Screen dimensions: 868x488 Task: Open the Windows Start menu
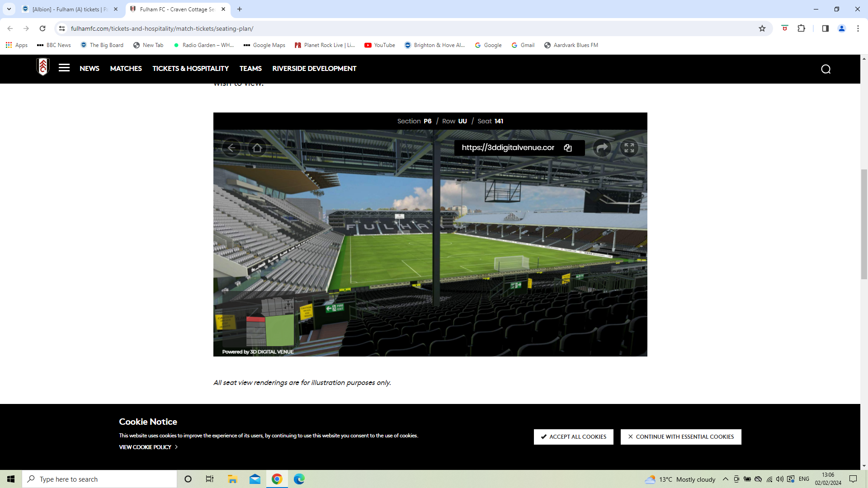(x=11, y=479)
